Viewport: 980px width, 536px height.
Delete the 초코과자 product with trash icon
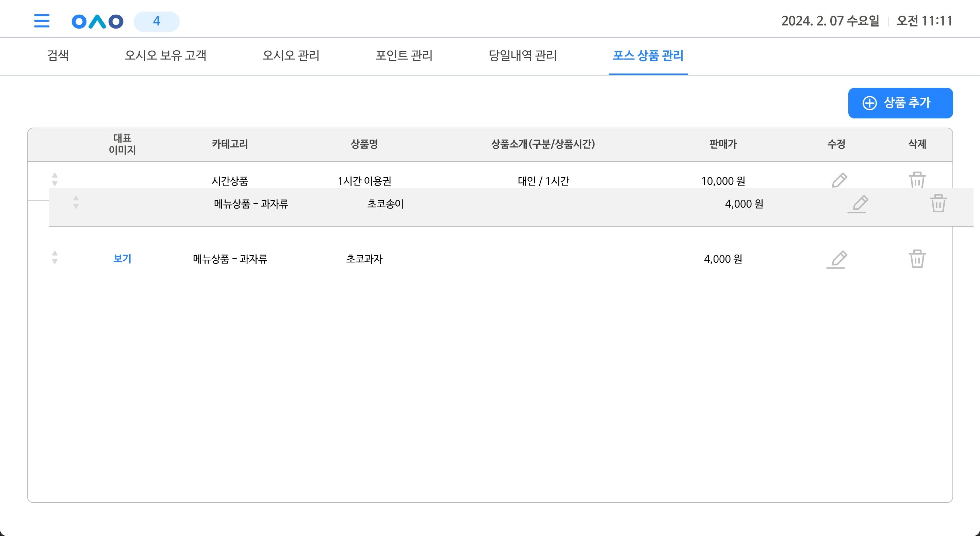[917, 259]
